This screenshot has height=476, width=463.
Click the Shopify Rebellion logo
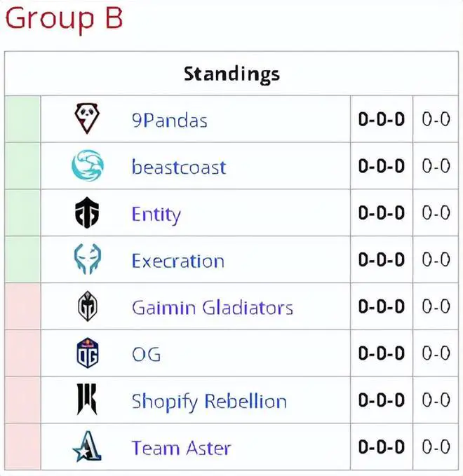(x=87, y=400)
